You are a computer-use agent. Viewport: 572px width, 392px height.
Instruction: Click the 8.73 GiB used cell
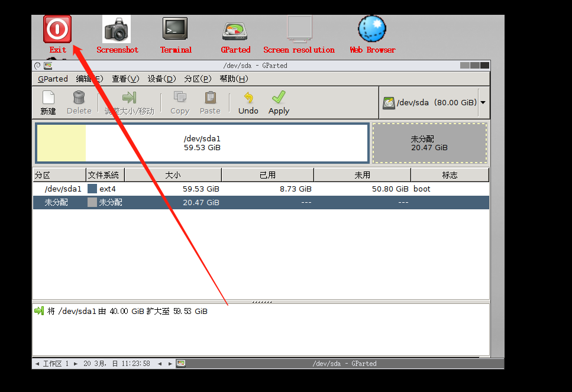[x=296, y=189]
